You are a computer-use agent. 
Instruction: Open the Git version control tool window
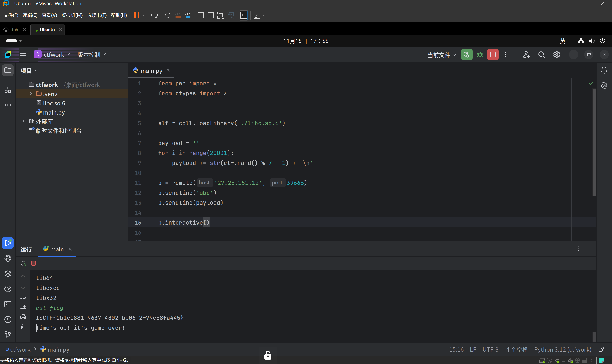(8, 335)
